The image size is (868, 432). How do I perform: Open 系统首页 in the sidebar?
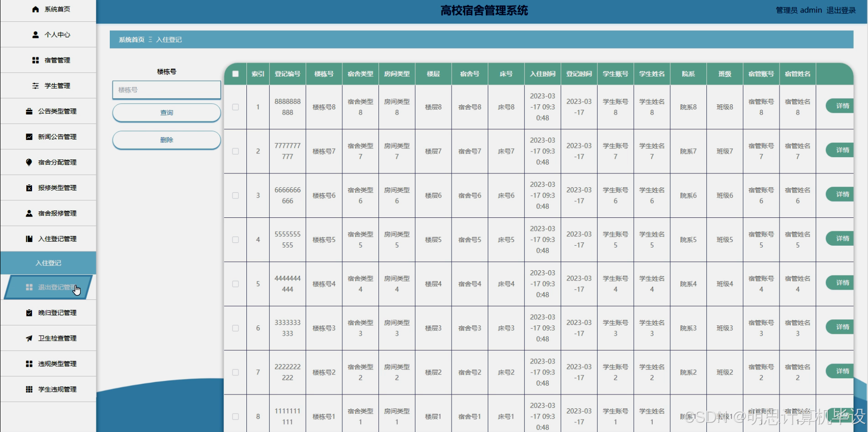click(x=48, y=9)
